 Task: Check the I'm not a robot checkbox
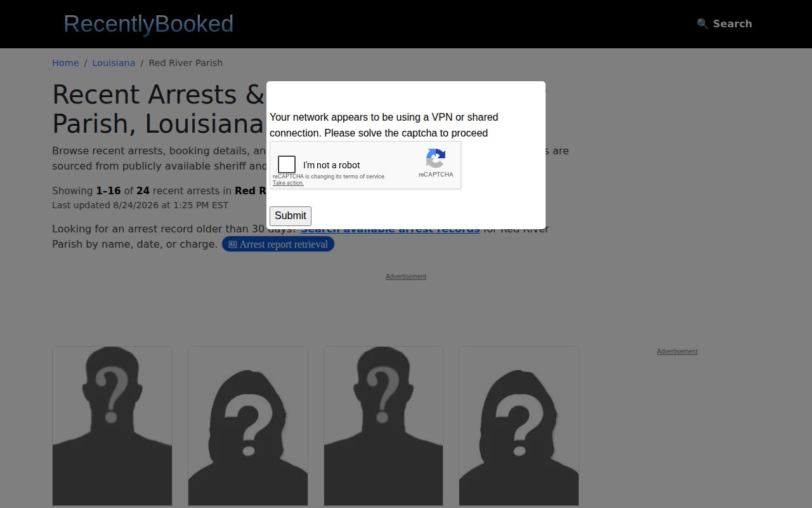pos(287,164)
